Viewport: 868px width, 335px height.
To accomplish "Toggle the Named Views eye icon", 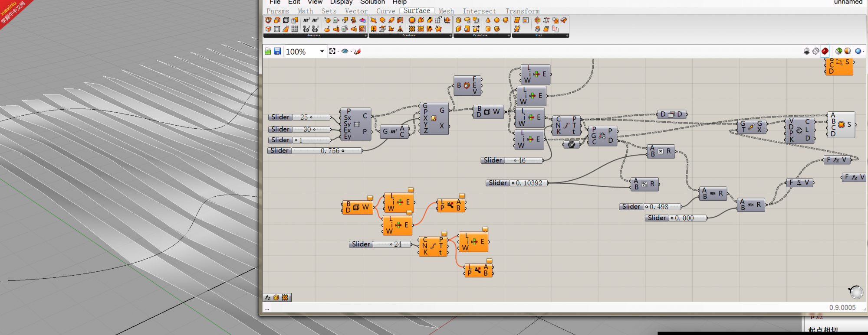I will click(x=345, y=51).
